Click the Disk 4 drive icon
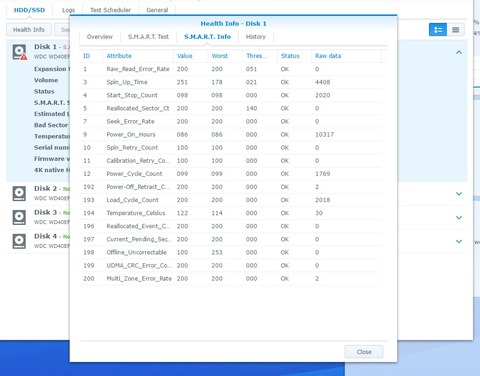480x376 pixels. pos(19,241)
